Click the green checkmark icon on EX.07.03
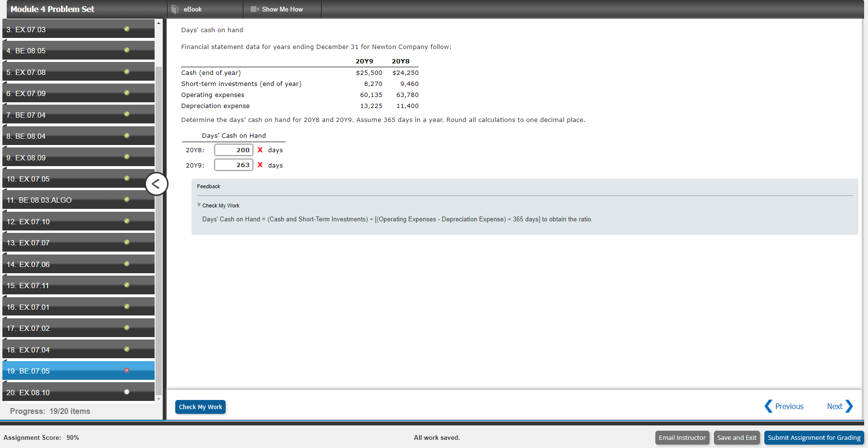The height and width of the screenshot is (448, 868). (126, 29)
